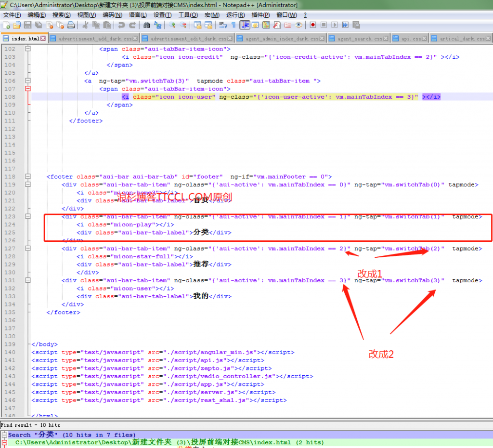
Task: Click the Save All icon
Action: (x=39, y=25)
